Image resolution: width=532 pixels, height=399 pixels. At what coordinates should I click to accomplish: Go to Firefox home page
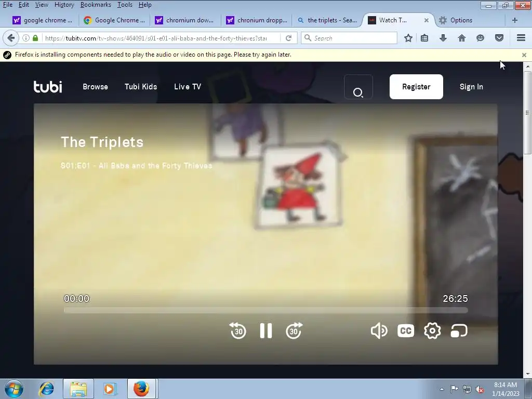tap(462, 38)
